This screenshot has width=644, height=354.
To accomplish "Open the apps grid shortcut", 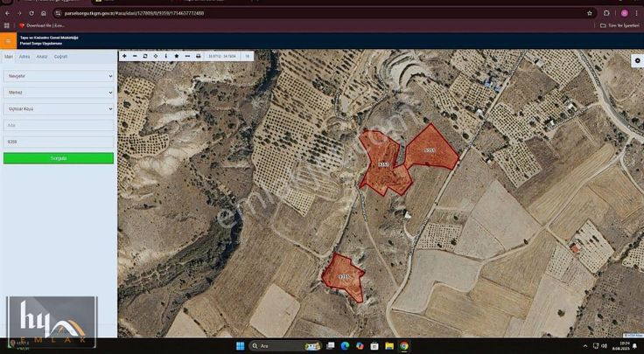I will point(7,25).
